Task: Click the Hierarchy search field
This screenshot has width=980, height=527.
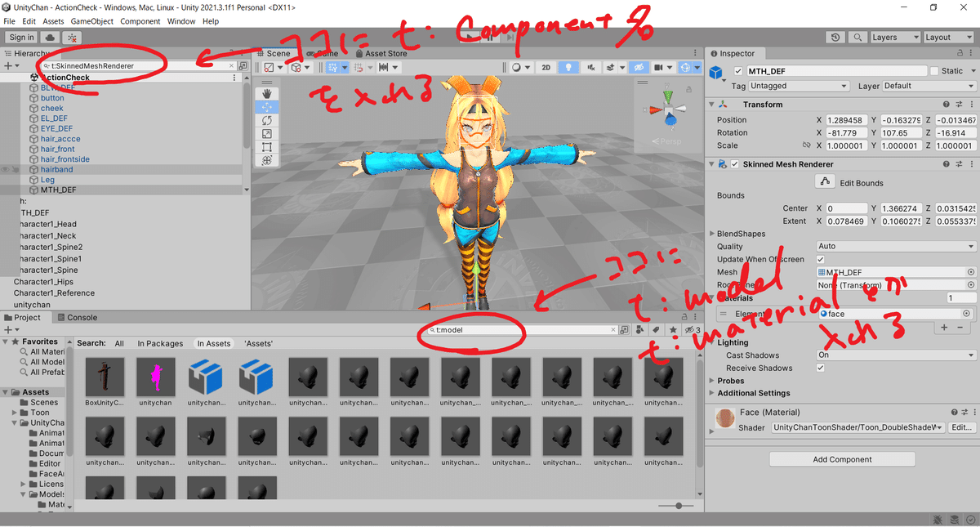Action: [137, 65]
